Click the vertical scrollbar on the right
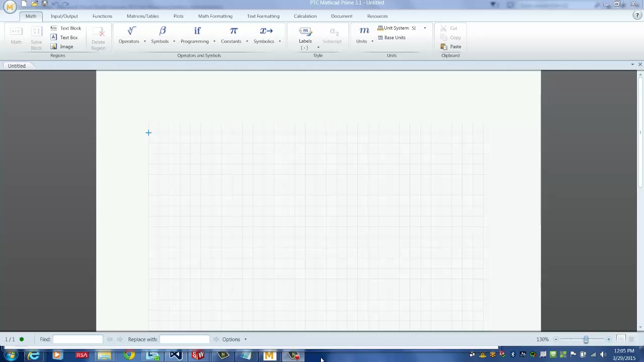 (x=640, y=133)
